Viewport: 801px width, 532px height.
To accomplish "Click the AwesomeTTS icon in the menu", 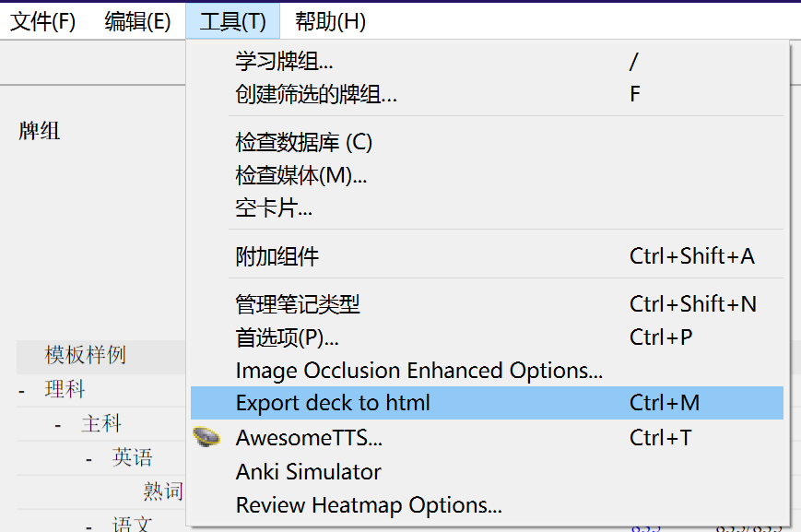I will 208,437.
